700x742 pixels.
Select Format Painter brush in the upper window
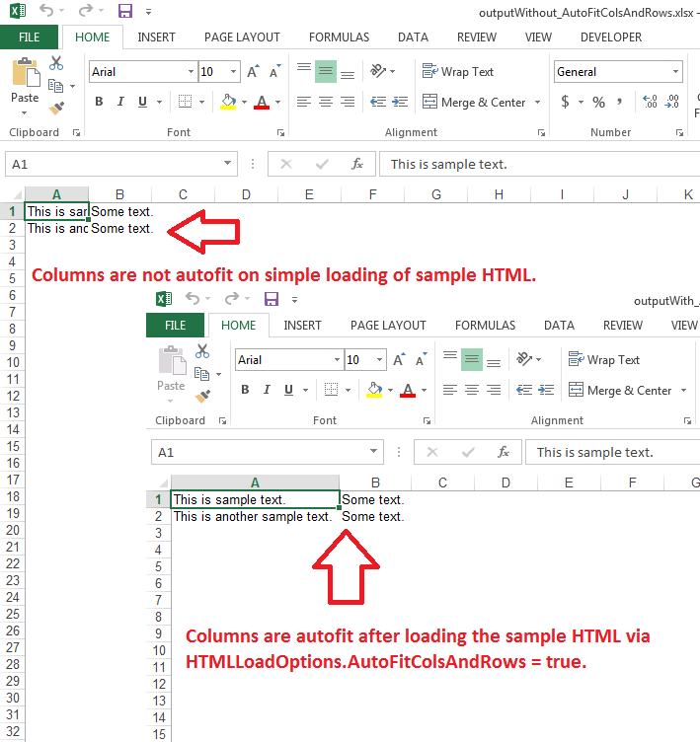pos(56,108)
